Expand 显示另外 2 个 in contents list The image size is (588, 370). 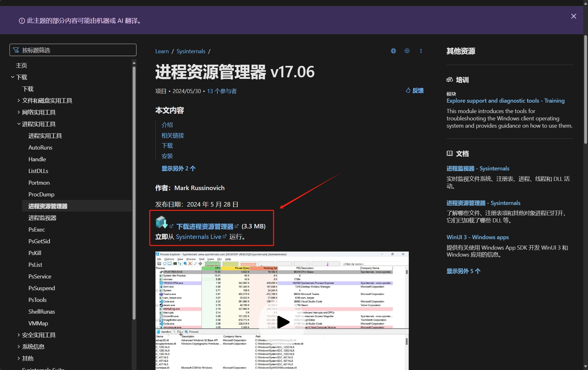(x=178, y=169)
